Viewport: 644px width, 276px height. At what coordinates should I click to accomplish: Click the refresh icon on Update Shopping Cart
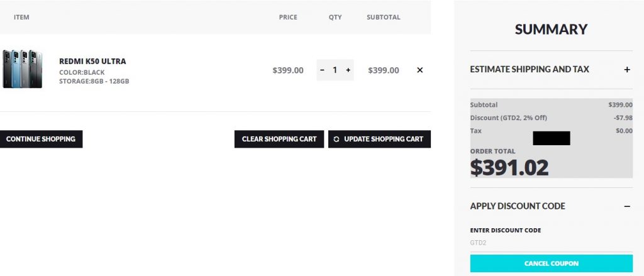(336, 139)
